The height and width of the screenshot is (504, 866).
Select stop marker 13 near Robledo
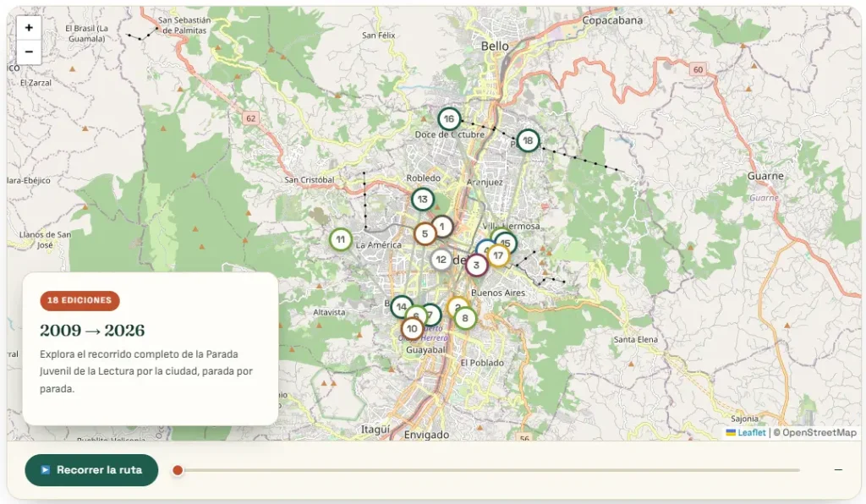click(x=423, y=200)
